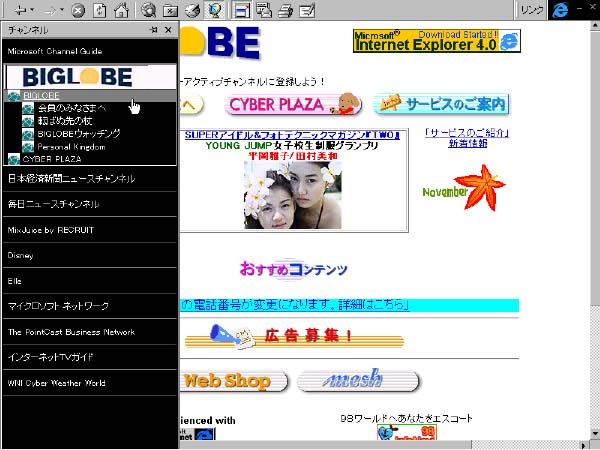This screenshot has height=450, width=600.
Task: Go back with the Back arrow button
Action: [x=20, y=10]
